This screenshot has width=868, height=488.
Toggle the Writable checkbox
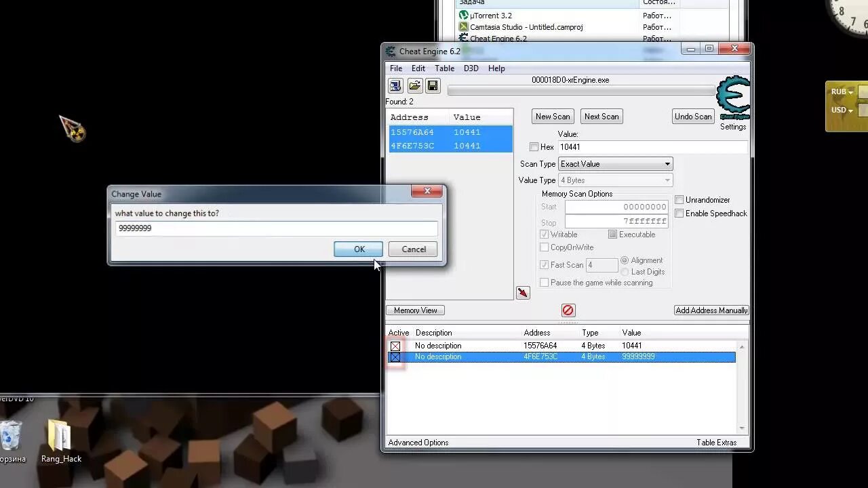pyautogui.click(x=544, y=235)
